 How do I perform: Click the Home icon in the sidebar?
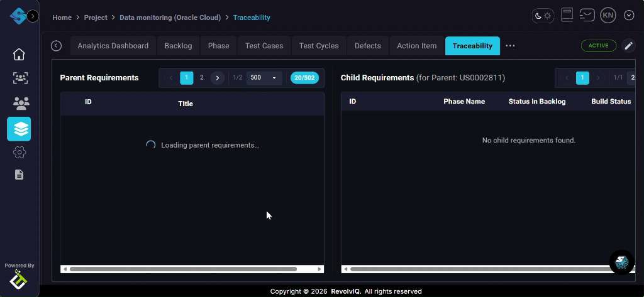pos(19,54)
